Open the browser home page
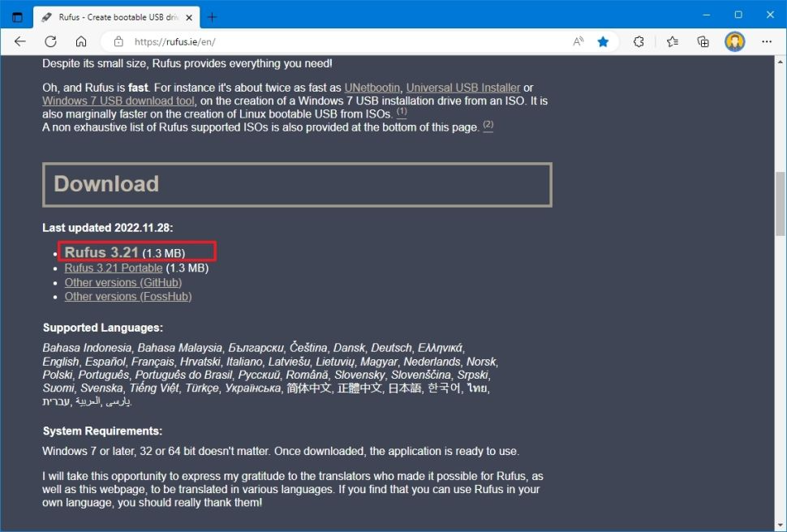The height and width of the screenshot is (532, 787). [81, 41]
